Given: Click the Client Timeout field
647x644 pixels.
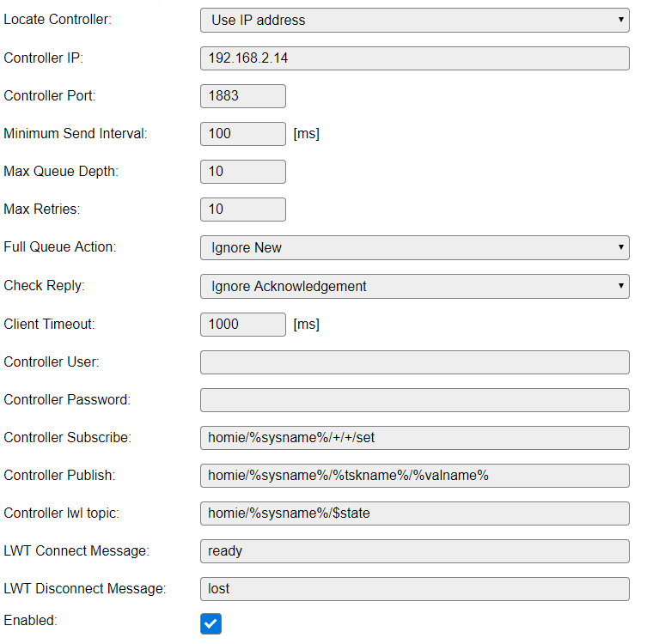Looking at the screenshot, I should click(x=243, y=325).
